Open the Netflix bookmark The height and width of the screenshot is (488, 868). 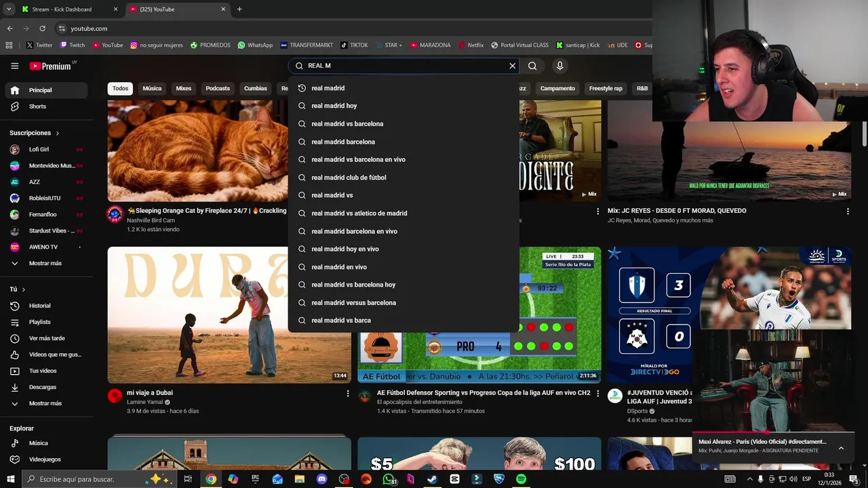470,45
